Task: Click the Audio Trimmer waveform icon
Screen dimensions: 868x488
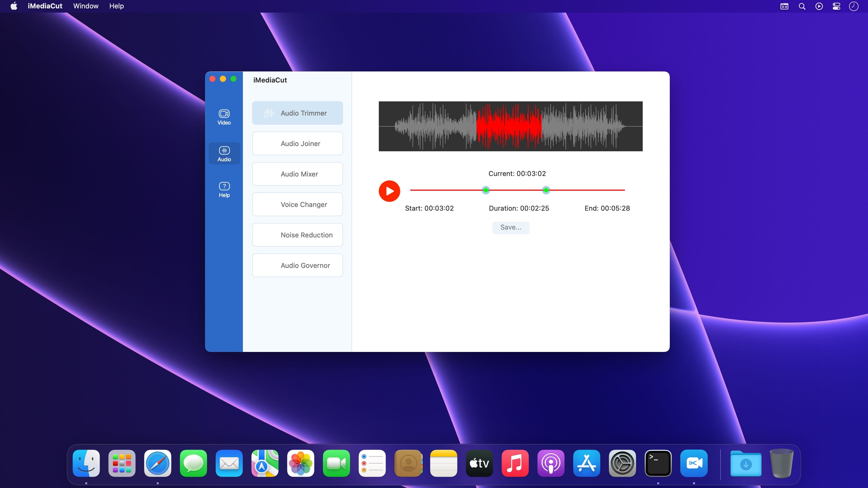Action: tap(269, 113)
